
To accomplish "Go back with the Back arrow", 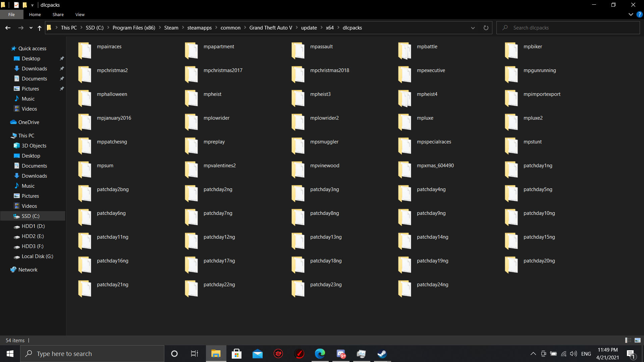I will [x=8, y=28].
